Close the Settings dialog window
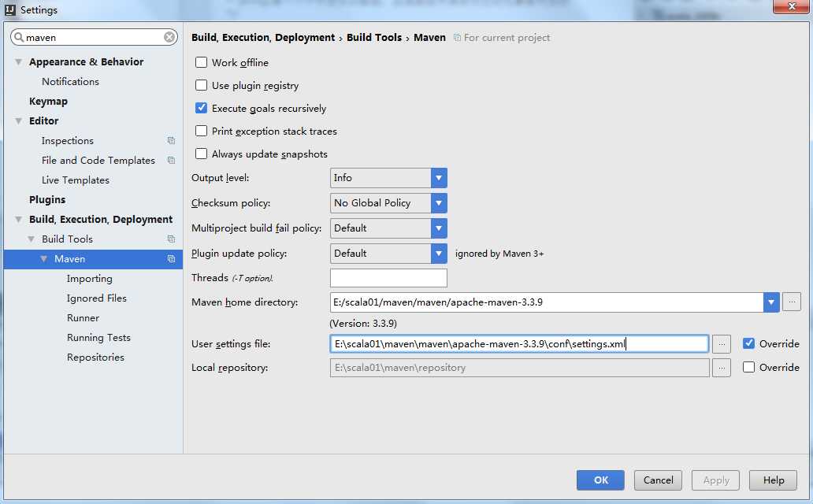Image resolution: width=813 pixels, height=504 pixels. click(791, 7)
